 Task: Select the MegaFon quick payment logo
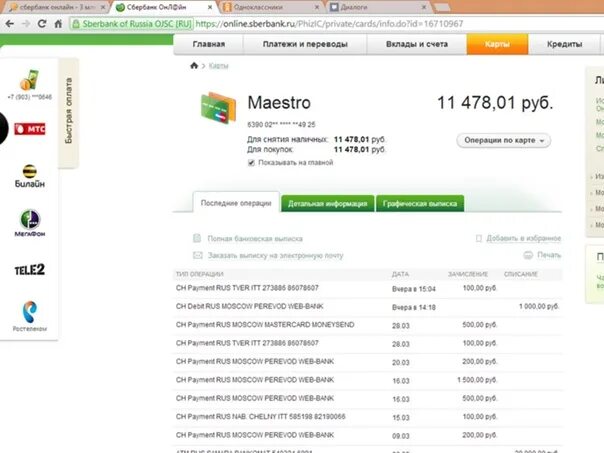(x=30, y=223)
